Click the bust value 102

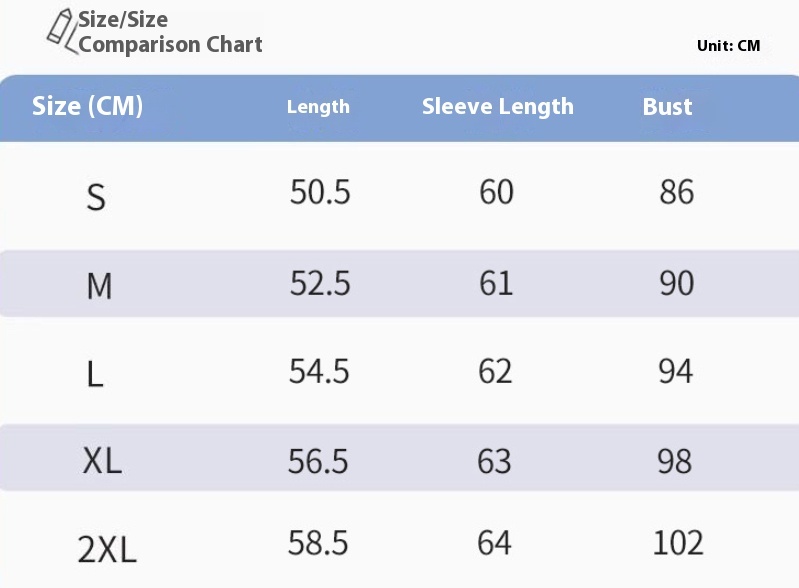pyautogui.click(x=678, y=543)
